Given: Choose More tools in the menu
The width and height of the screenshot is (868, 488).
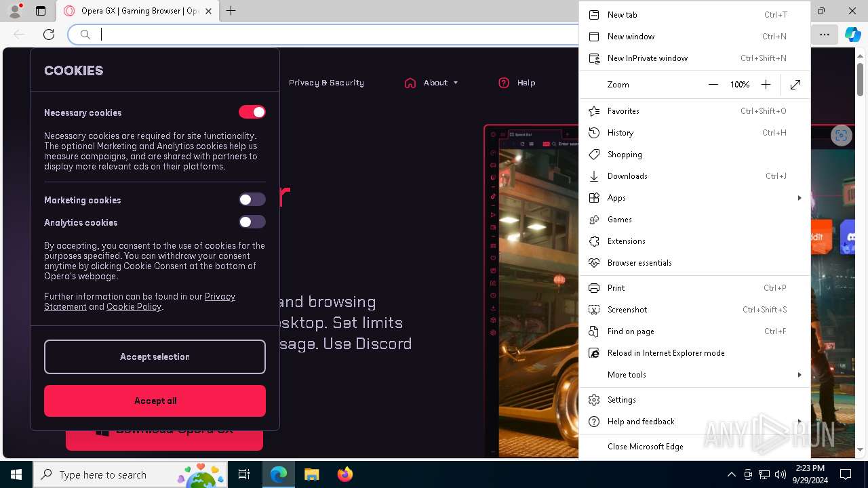Looking at the screenshot, I should (694, 375).
